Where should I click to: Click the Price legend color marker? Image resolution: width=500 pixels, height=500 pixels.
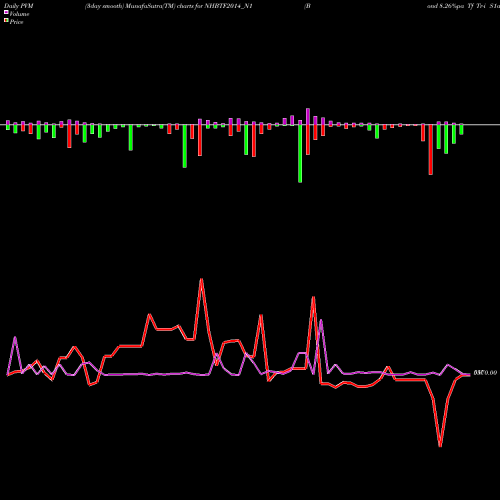coord(6,21)
